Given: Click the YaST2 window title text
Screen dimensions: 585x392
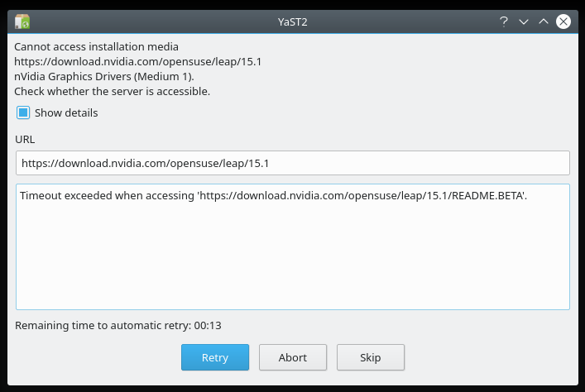Looking at the screenshot, I should click(x=292, y=22).
